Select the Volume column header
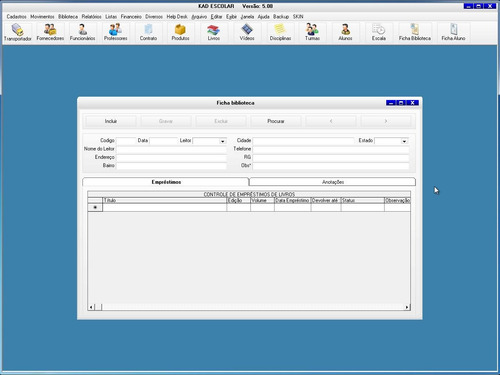Viewport: 500px width, 375px height. pyautogui.click(x=262, y=200)
